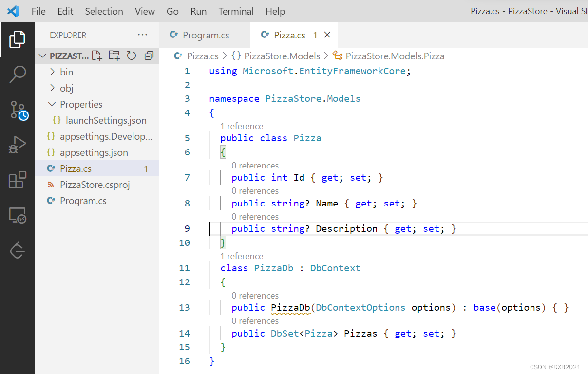The height and width of the screenshot is (374, 588).
Task: Open the Run menu
Action: click(198, 11)
